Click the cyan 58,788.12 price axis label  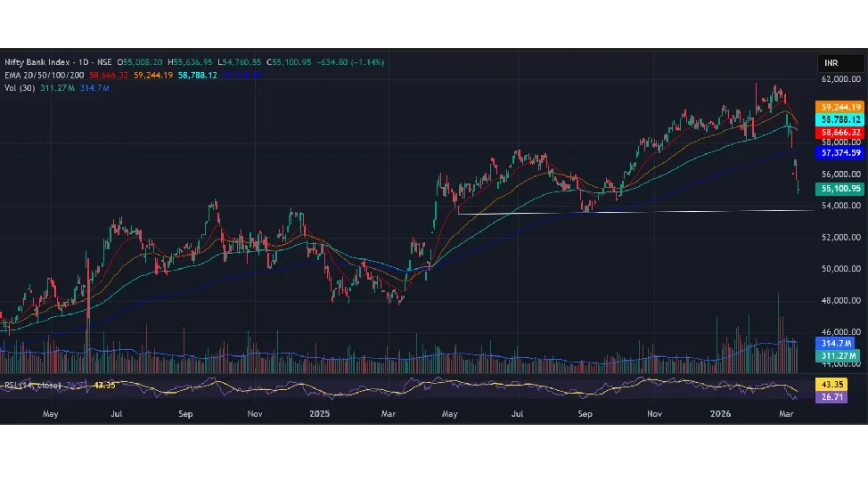(840, 119)
